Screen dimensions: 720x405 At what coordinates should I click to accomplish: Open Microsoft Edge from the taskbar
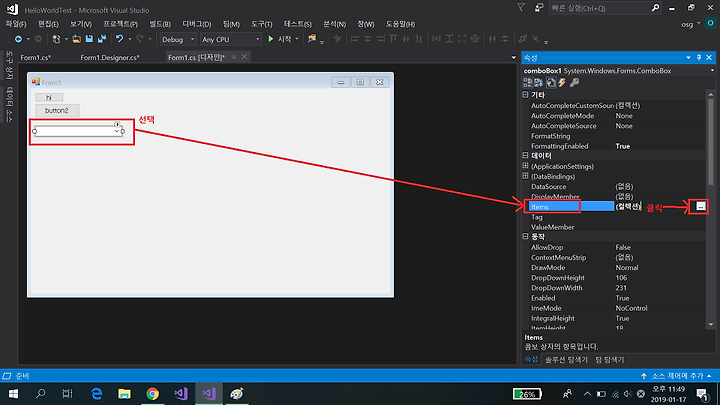(96, 394)
